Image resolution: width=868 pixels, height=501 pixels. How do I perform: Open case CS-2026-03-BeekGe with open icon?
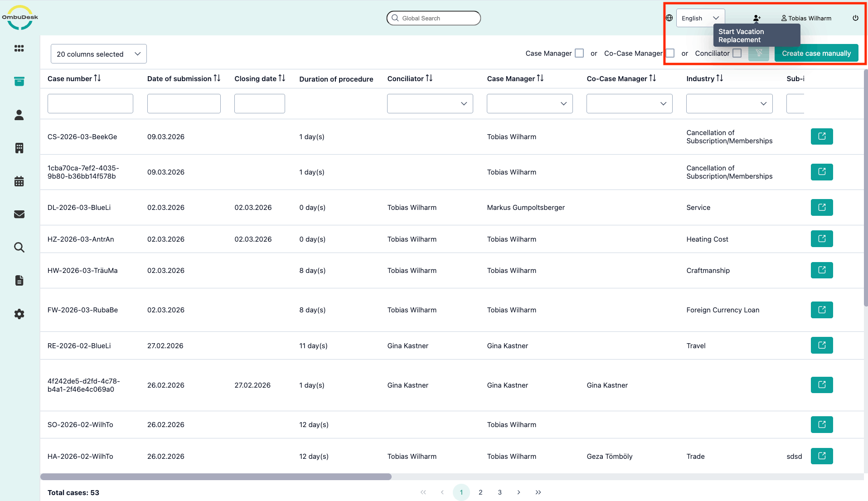821,136
